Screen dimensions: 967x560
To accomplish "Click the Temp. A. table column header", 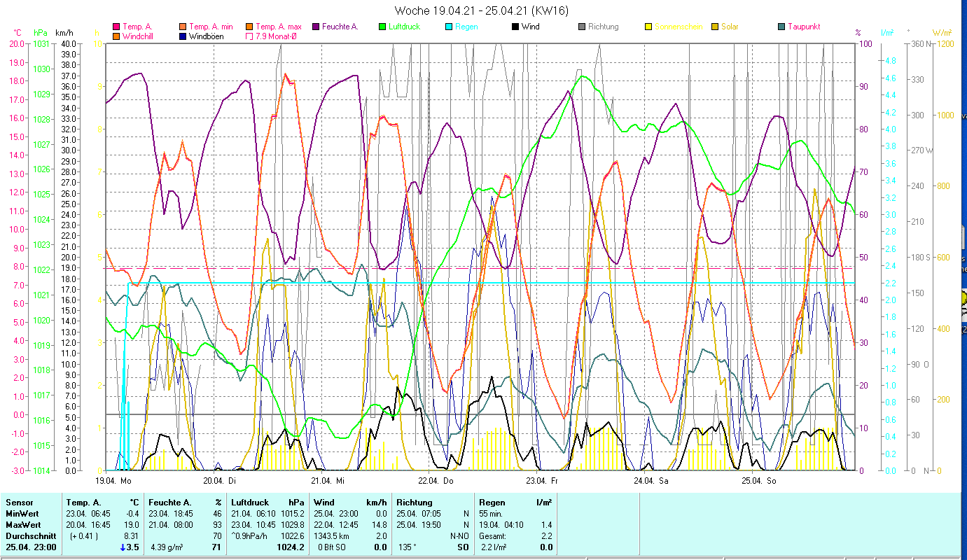I will click(84, 503).
